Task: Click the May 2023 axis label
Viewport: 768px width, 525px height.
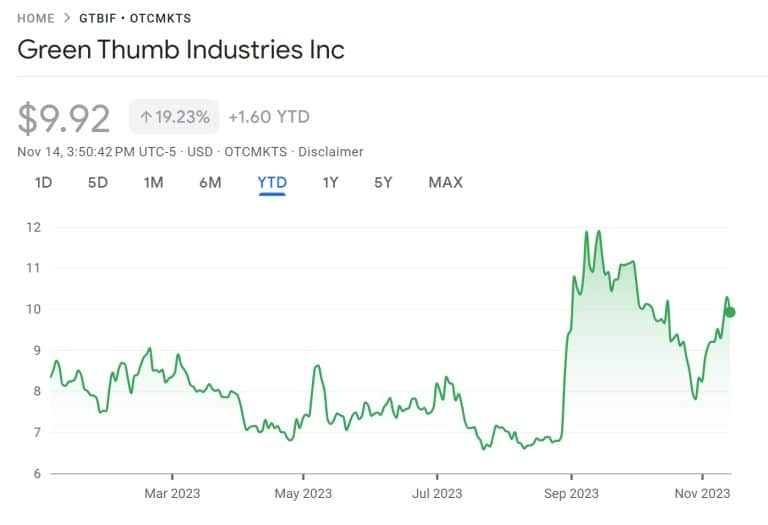Action: coord(303,493)
